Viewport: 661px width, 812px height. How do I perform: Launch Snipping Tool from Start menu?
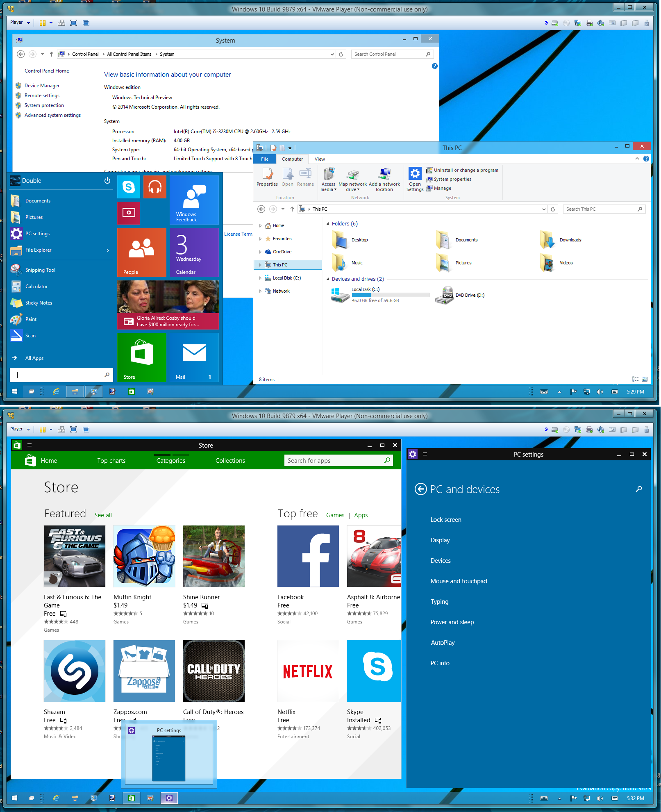coord(41,270)
